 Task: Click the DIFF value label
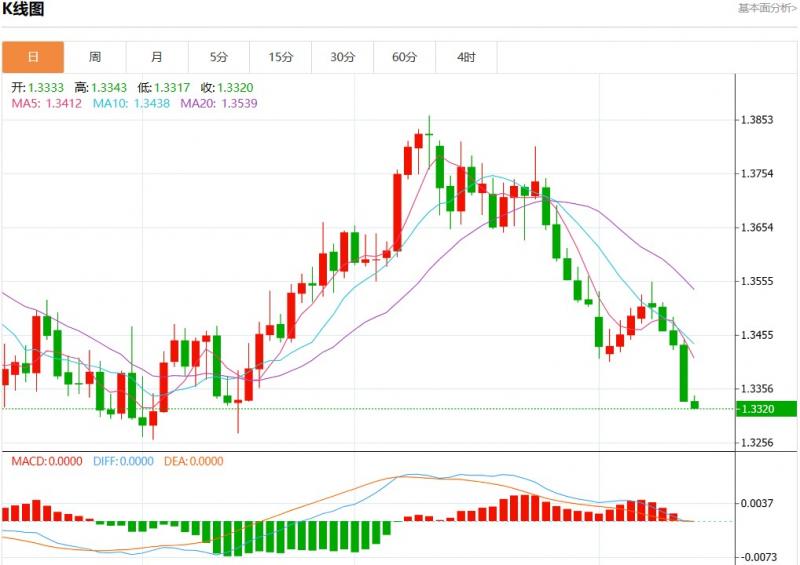(123, 461)
